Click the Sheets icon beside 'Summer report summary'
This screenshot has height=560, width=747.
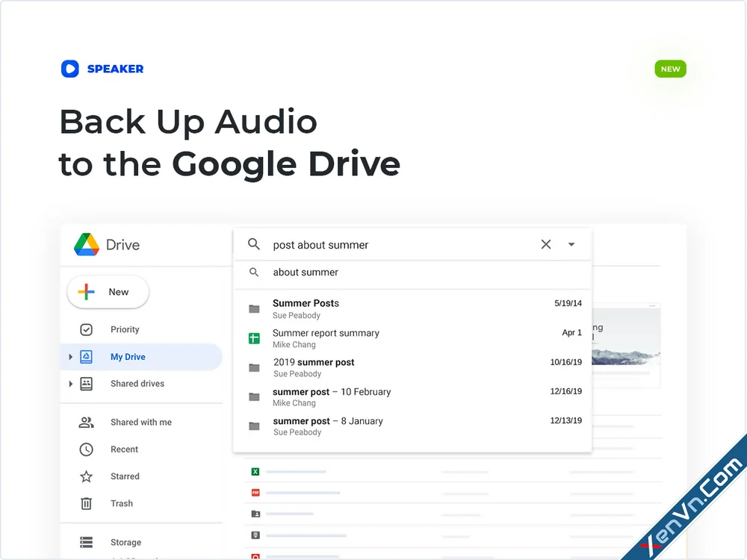255,338
